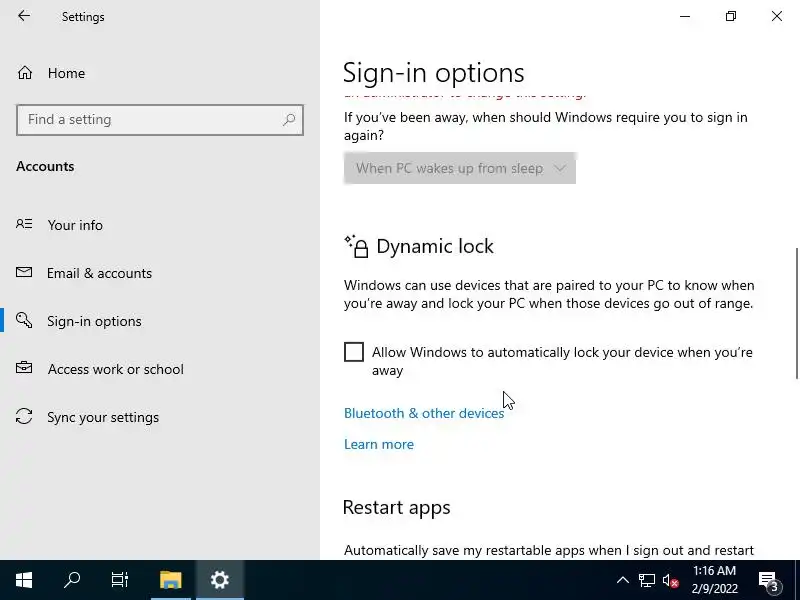800x600 pixels.
Task: Open the Email & accounts page
Action: click(x=99, y=273)
